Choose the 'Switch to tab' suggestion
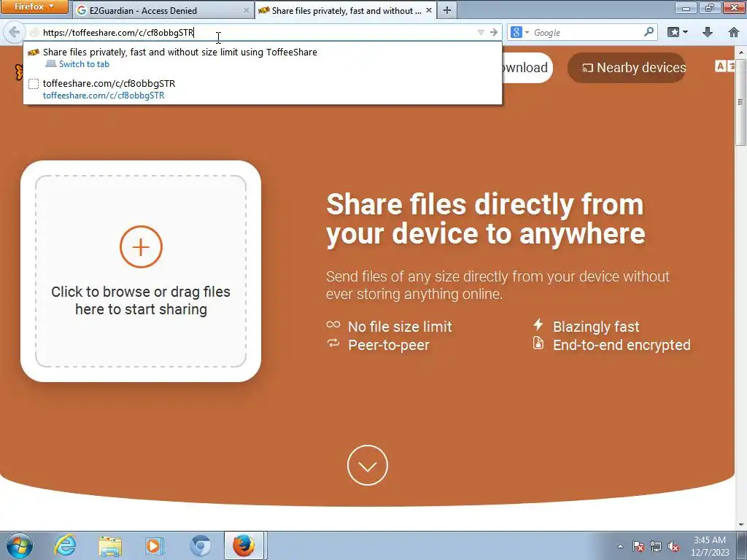The height and width of the screenshot is (560, 747). (84, 64)
